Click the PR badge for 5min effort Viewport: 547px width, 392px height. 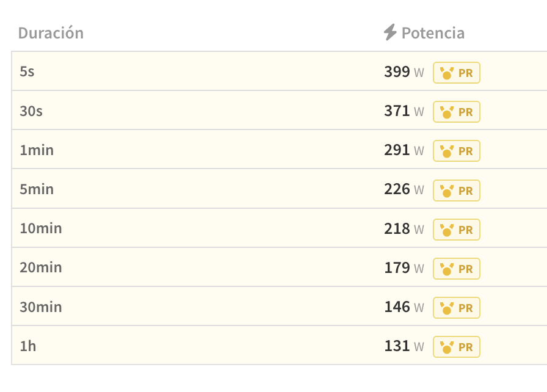tap(457, 191)
